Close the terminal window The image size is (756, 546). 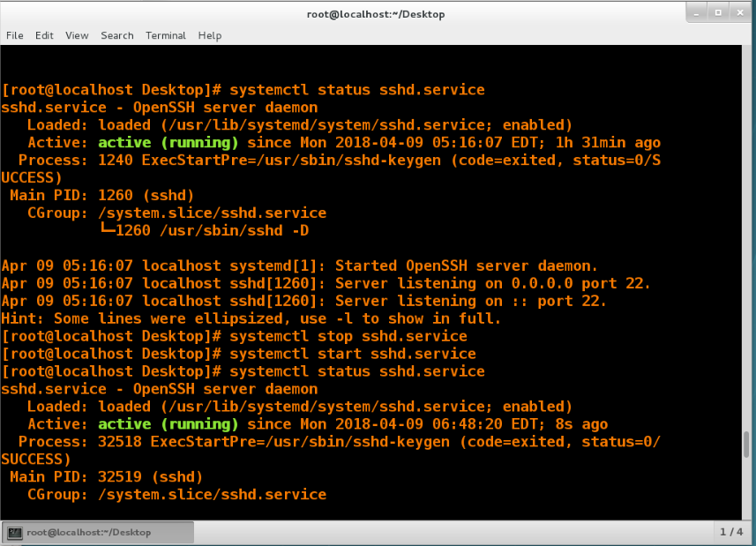pyautogui.click(x=740, y=13)
